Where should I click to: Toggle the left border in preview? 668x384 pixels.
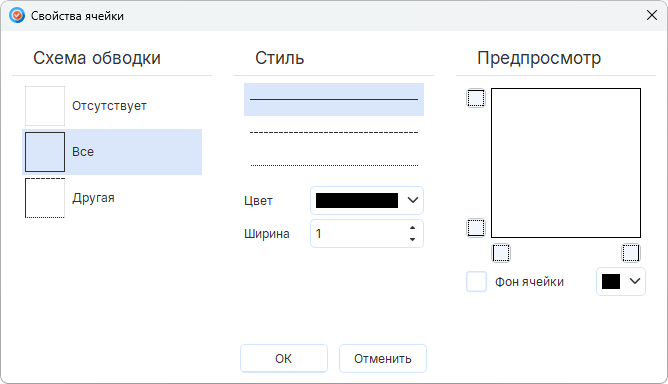[x=501, y=253]
